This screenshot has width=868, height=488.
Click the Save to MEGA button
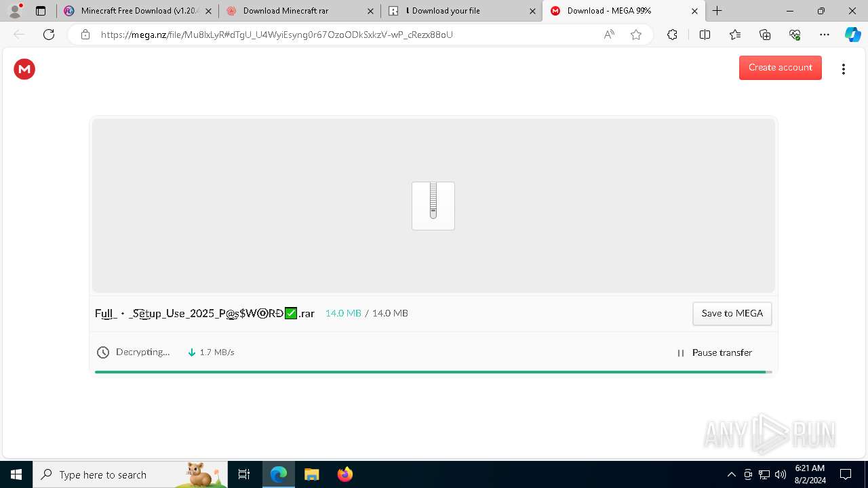point(732,313)
